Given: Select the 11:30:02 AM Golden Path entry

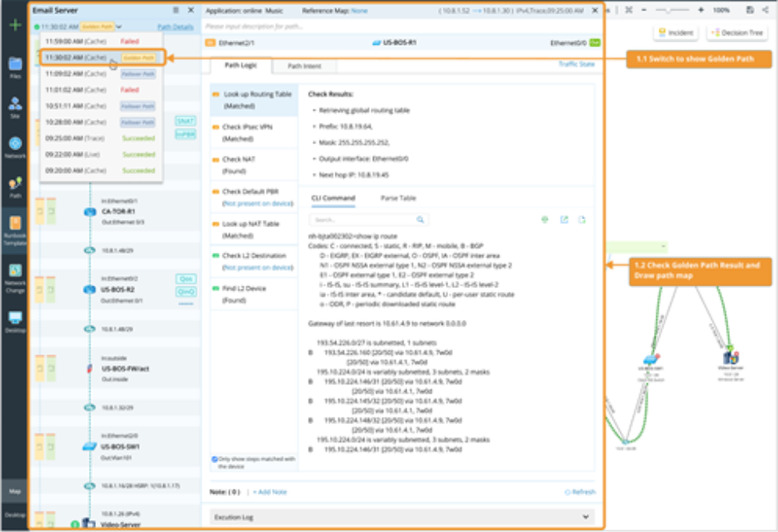Looking at the screenshot, I should tap(101, 58).
